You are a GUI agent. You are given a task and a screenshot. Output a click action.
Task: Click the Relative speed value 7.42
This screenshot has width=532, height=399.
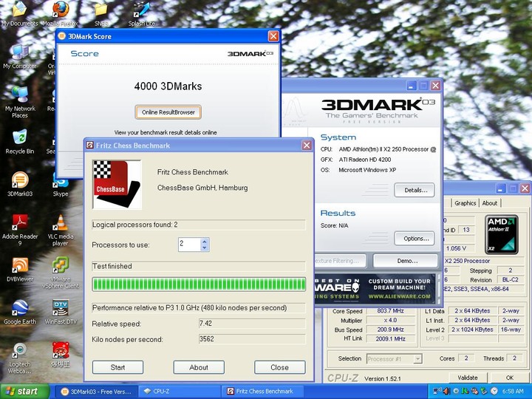252,324
